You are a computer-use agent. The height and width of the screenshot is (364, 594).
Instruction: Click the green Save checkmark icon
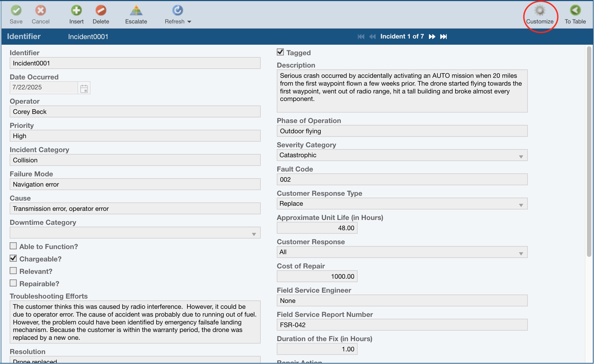(16, 11)
